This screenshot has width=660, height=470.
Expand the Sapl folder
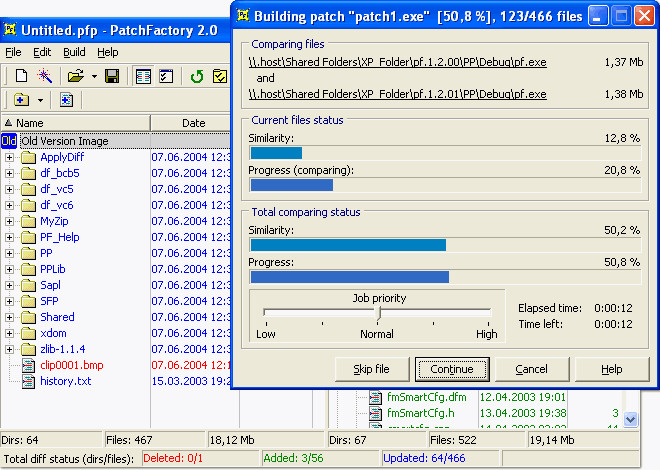click(9, 285)
